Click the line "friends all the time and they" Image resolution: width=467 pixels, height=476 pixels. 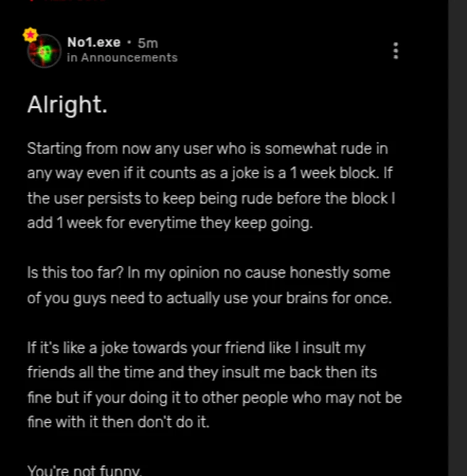[x=202, y=373]
